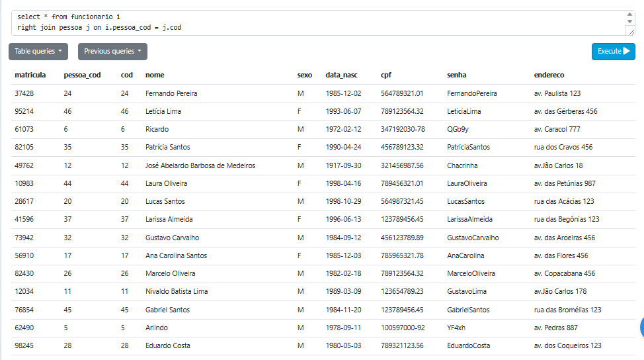Click the cod column header

pos(126,75)
